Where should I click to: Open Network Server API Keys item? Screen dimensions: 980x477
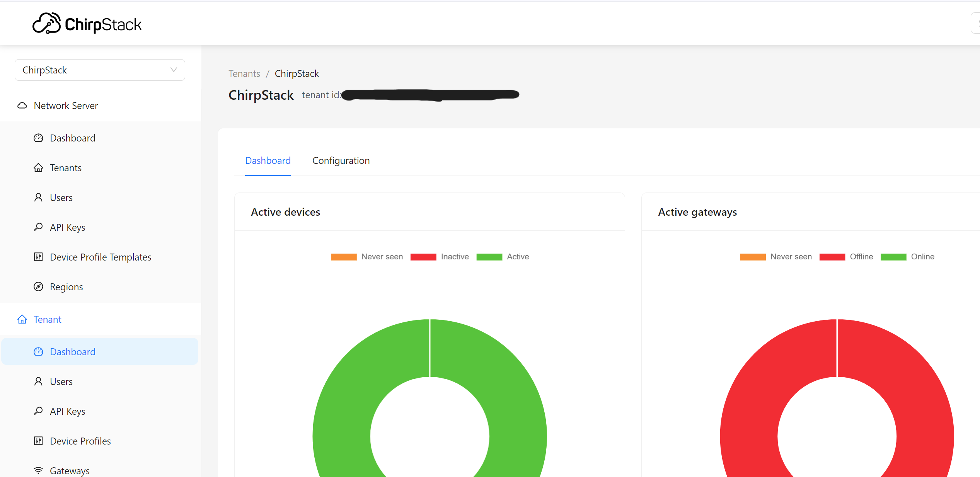(100, 227)
